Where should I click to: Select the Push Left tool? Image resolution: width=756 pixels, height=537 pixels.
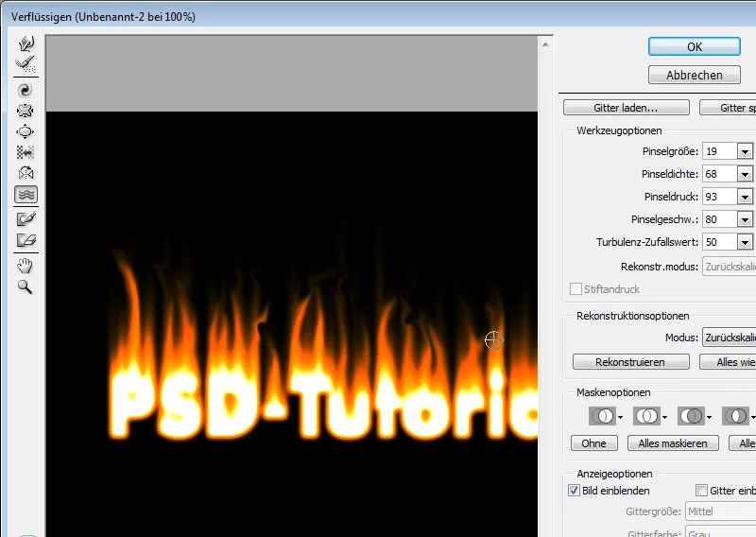[26, 152]
